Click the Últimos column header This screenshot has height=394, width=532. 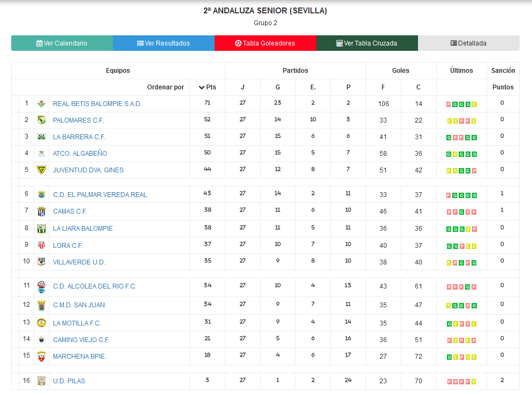tap(461, 71)
